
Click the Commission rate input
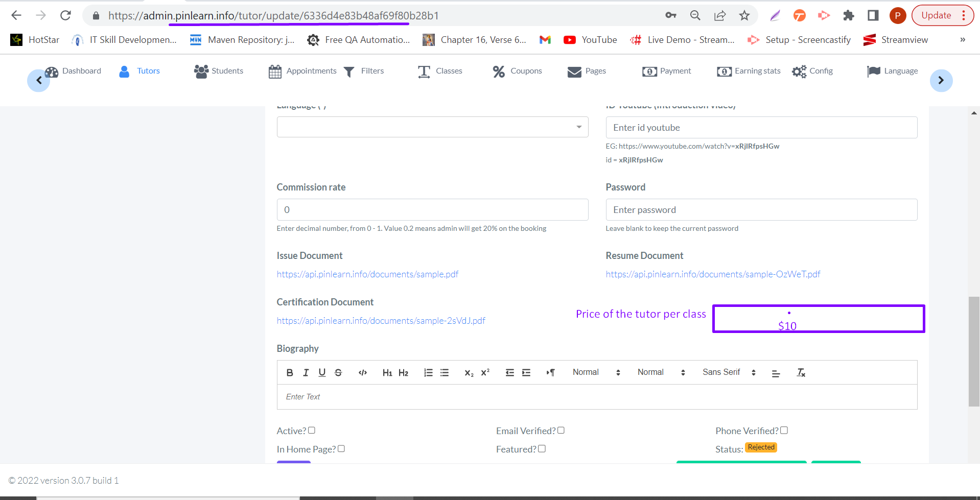[x=432, y=210]
